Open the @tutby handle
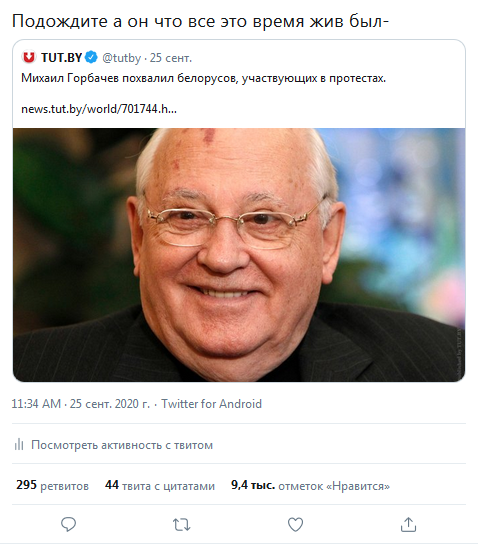This screenshot has width=478, height=544. (x=121, y=58)
